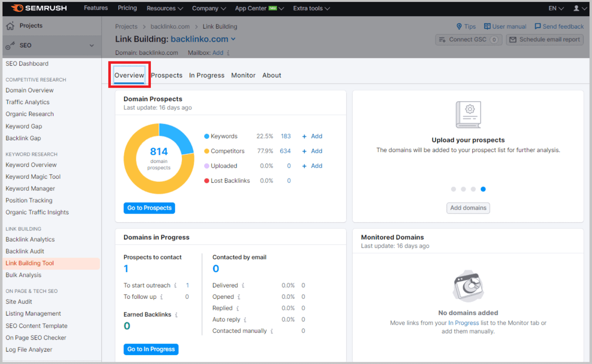Screen dimensions: 592x364
Task: Click In Progress link in Monitored Domains
Action: (x=463, y=323)
